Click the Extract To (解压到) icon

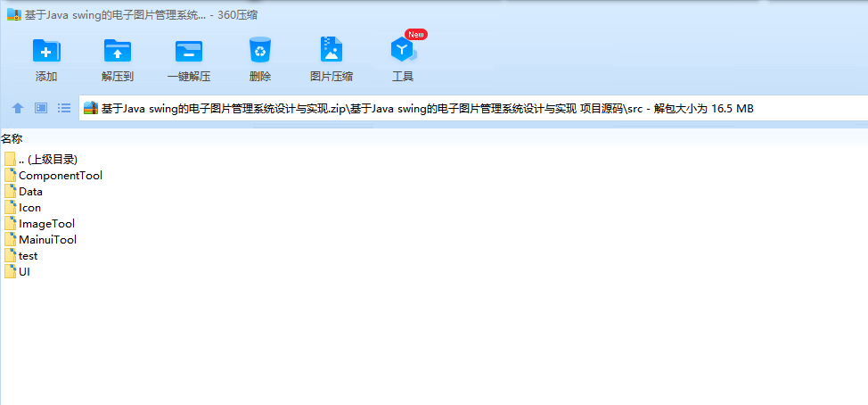point(118,51)
